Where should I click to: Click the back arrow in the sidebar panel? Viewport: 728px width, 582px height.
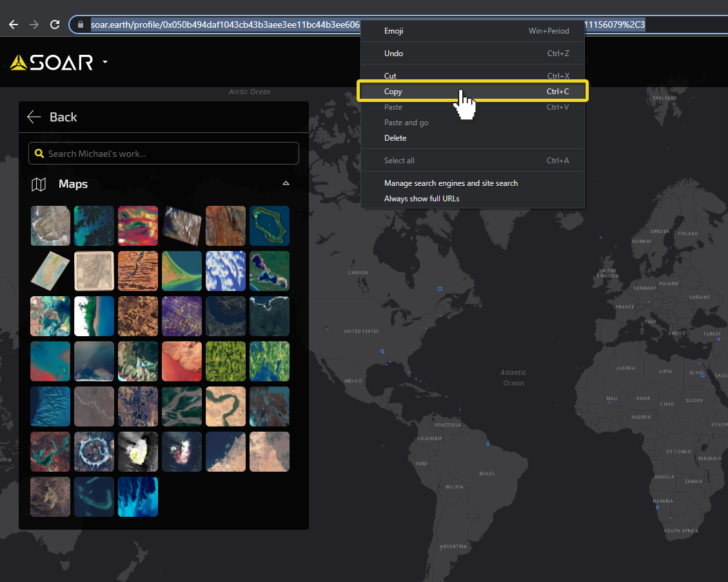(34, 117)
